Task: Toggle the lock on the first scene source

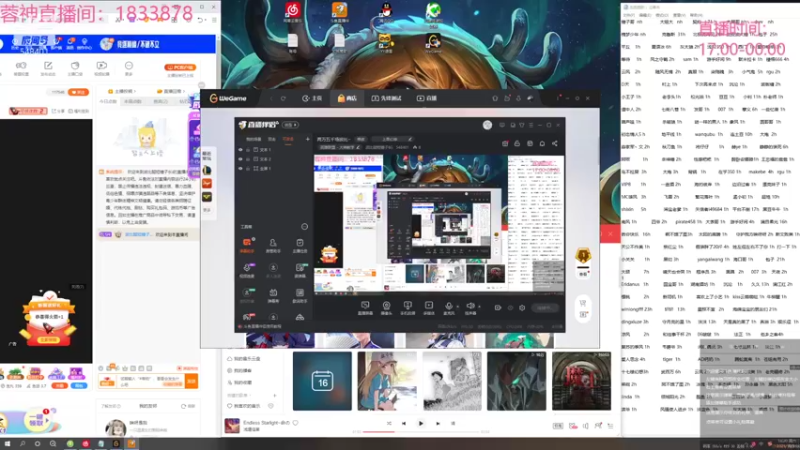Action: pyautogui.click(x=248, y=150)
